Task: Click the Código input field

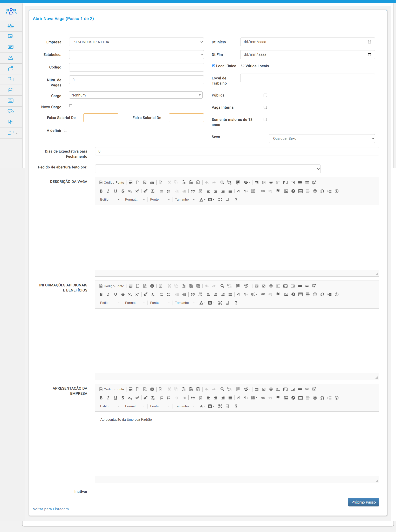Action: pos(136,67)
